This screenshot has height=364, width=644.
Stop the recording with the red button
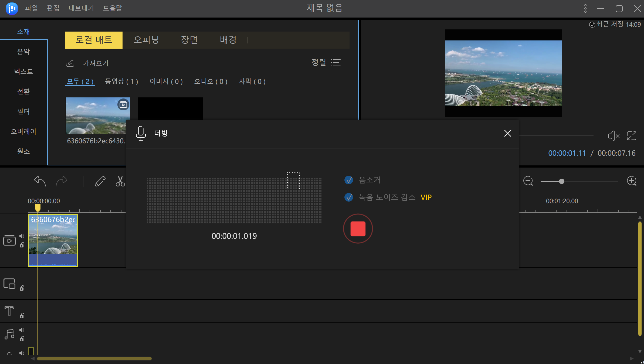[x=358, y=229]
